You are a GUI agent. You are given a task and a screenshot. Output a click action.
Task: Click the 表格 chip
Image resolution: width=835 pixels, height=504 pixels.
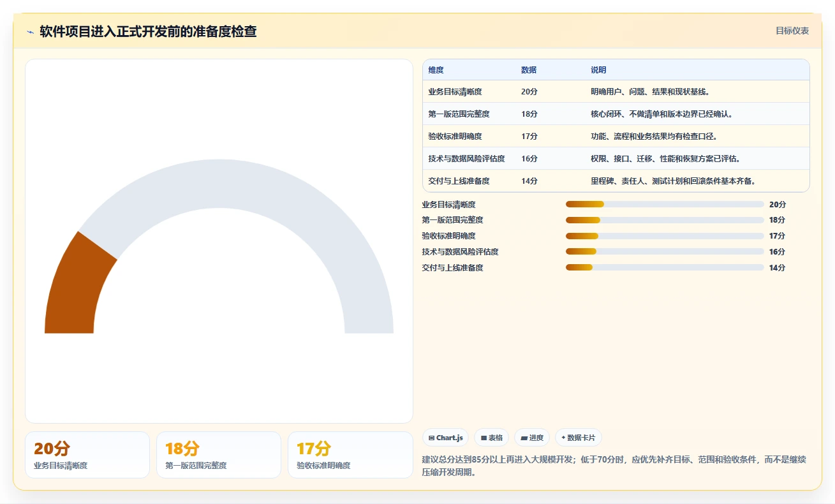[x=491, y=438]
